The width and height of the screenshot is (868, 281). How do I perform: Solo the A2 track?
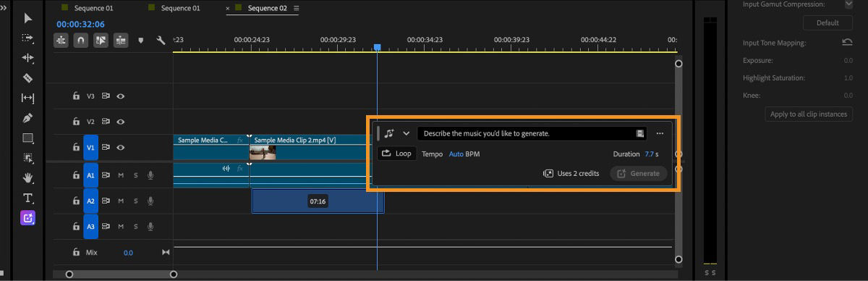(135, 201)
